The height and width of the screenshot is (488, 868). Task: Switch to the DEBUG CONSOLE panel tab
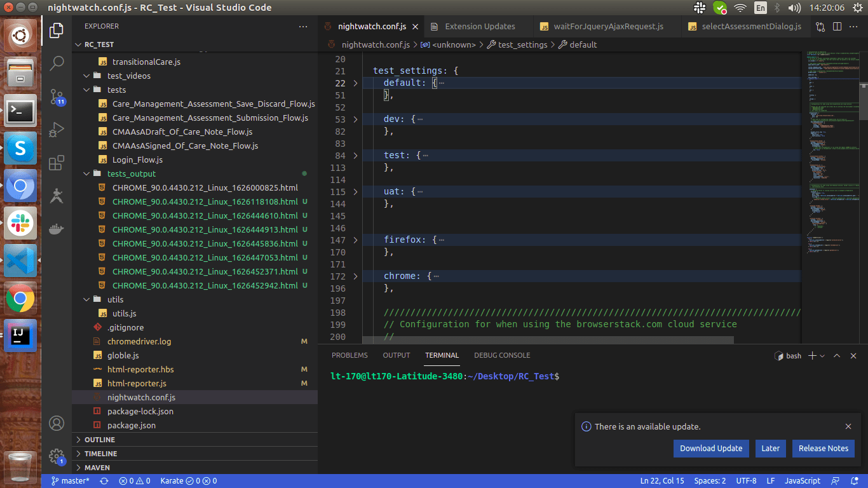pyautogui.click(x=502, y=355)
